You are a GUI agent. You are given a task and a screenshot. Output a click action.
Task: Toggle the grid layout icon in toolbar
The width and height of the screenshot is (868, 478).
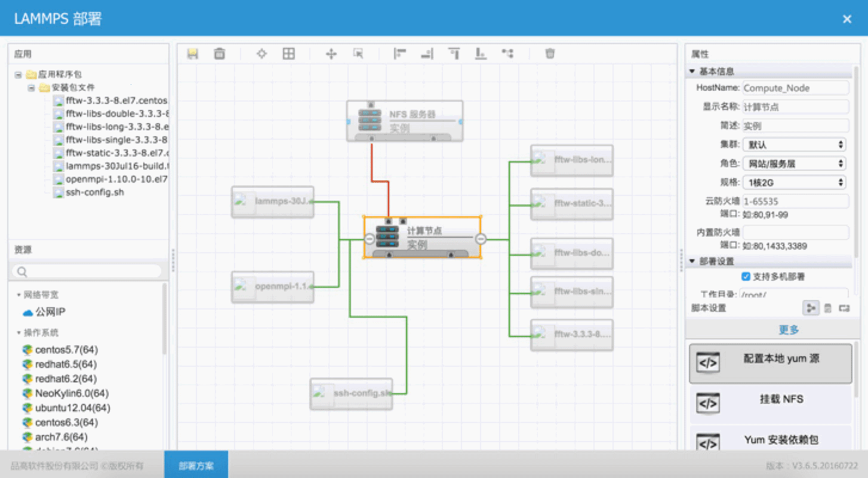click(x=289, y=54)
